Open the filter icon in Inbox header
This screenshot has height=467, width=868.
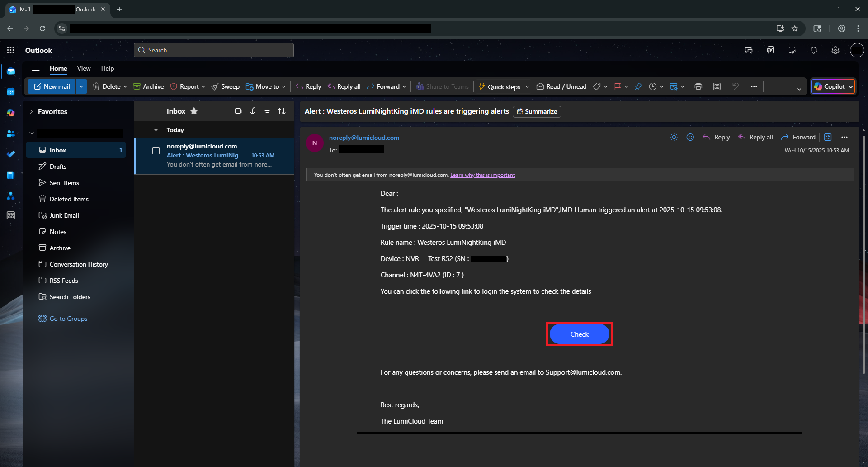tap(267, 111)
